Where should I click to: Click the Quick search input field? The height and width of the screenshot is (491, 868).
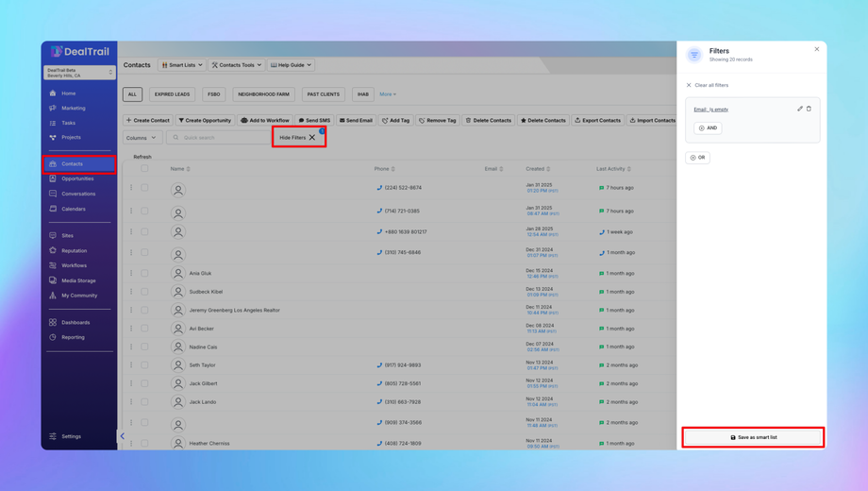[x=217, y=138]
